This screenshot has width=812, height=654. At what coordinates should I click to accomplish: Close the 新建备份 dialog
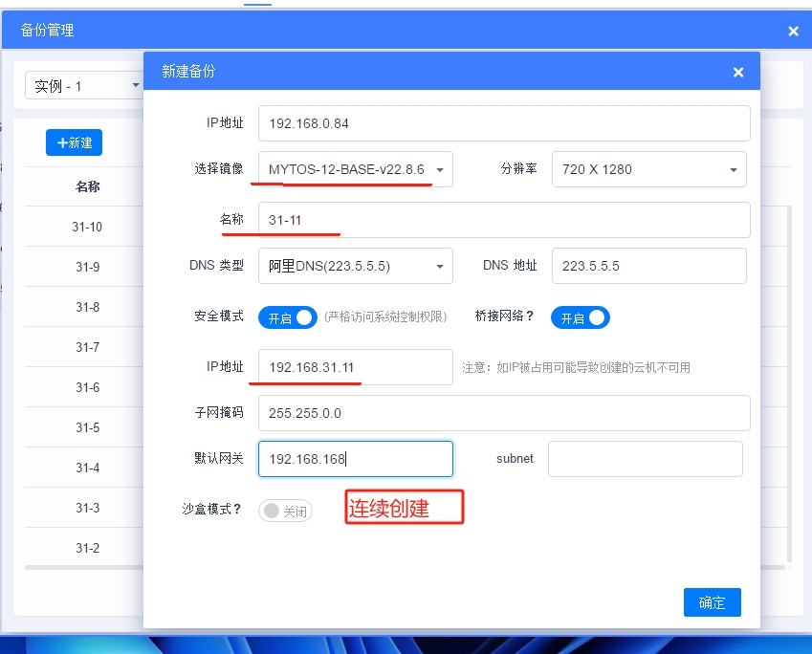pyautogui.click(x=737, y=72)
